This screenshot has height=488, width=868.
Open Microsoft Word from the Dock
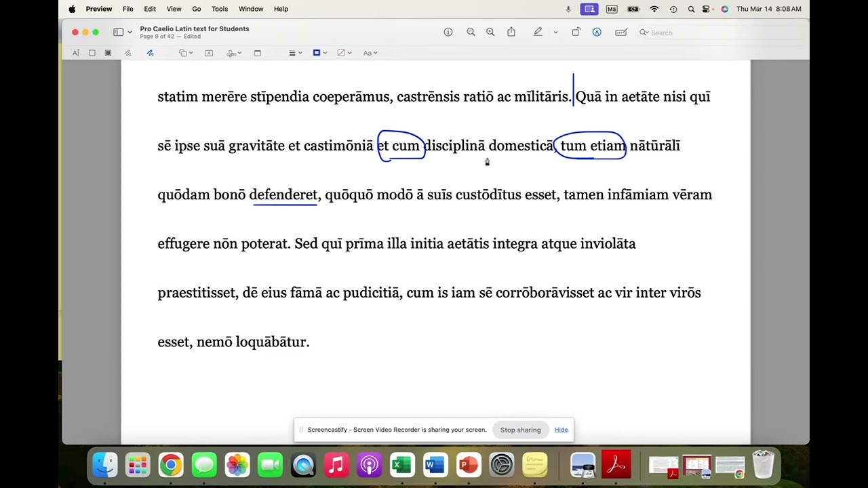(x=435, y=465)
